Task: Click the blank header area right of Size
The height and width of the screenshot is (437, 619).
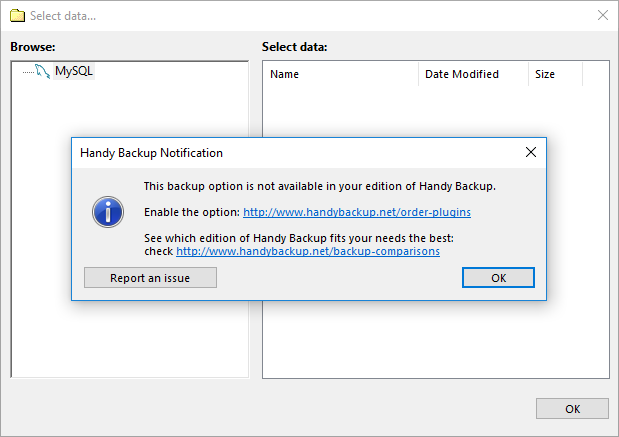Action: click(596, 74)
